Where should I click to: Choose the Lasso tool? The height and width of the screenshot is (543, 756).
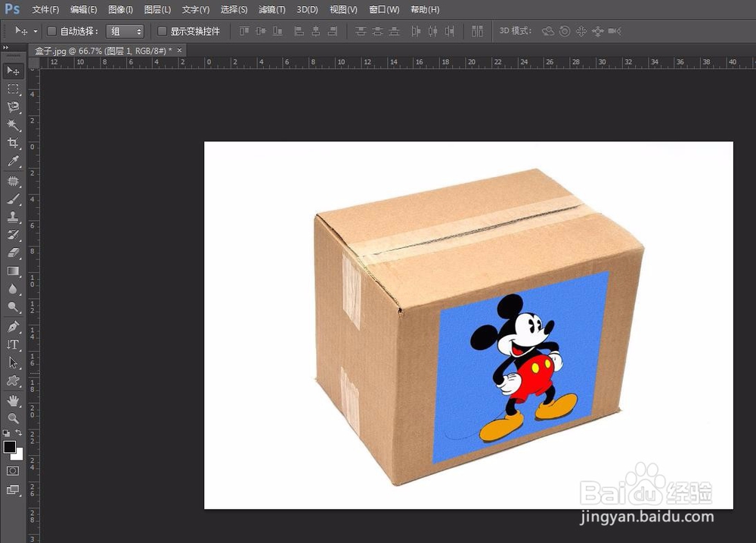[x=13, y=107]
